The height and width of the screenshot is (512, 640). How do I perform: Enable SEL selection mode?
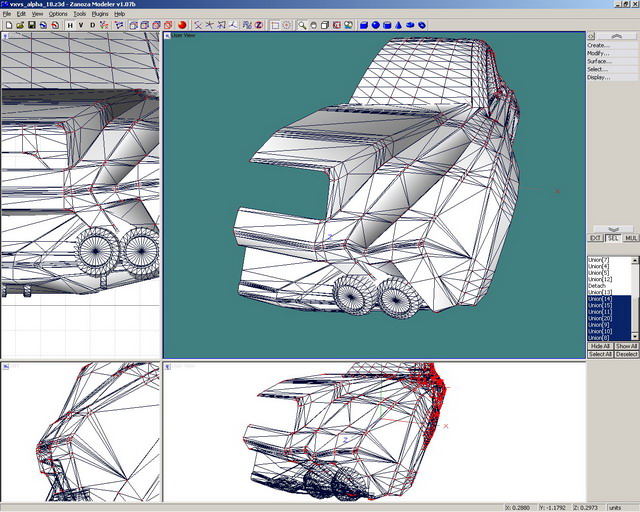point(613,238)
